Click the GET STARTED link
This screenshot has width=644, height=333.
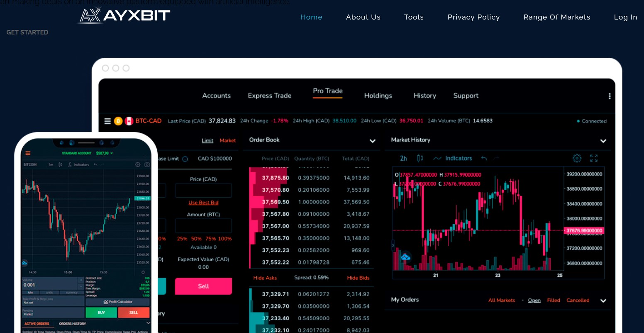click(x=27, y=32)
